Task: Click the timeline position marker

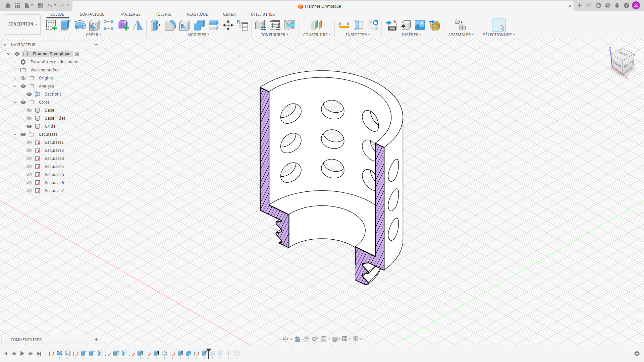Action: pos(209,353)
